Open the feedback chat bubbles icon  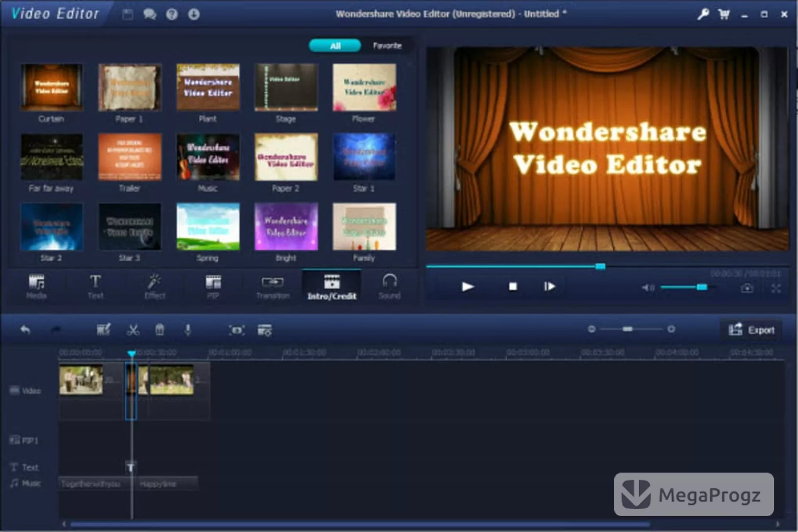150,14
